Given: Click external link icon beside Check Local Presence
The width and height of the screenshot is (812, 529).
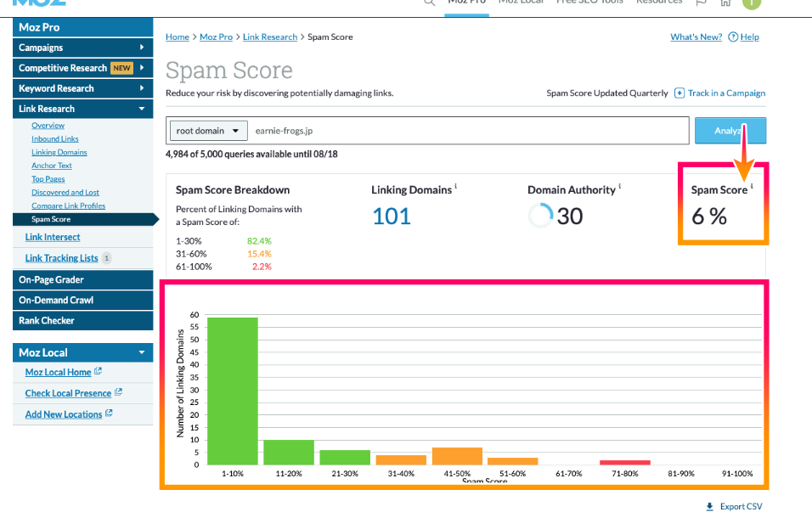Looking at the screenshot, I should 118,391.
